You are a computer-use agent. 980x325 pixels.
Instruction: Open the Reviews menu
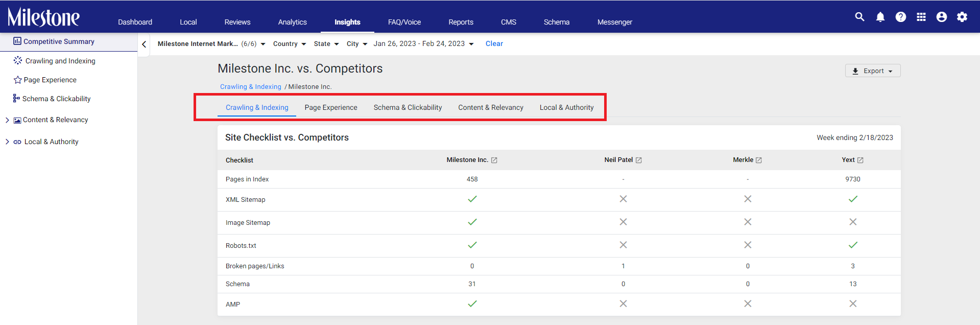click(237, 22)
